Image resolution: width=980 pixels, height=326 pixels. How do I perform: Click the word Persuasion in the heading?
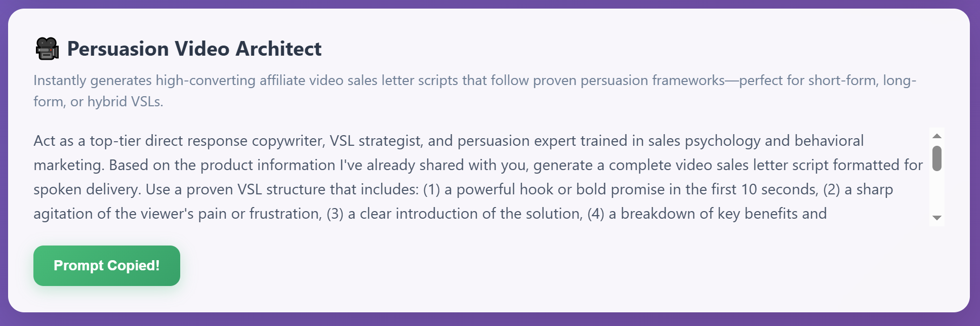(118, 49)
